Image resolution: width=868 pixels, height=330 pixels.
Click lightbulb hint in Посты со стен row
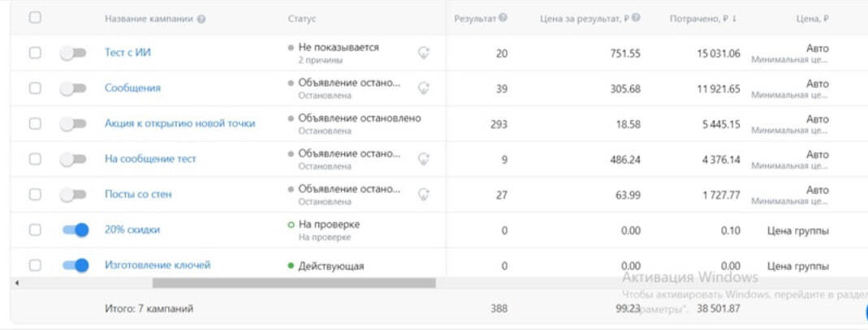click(x=424, y=195)
